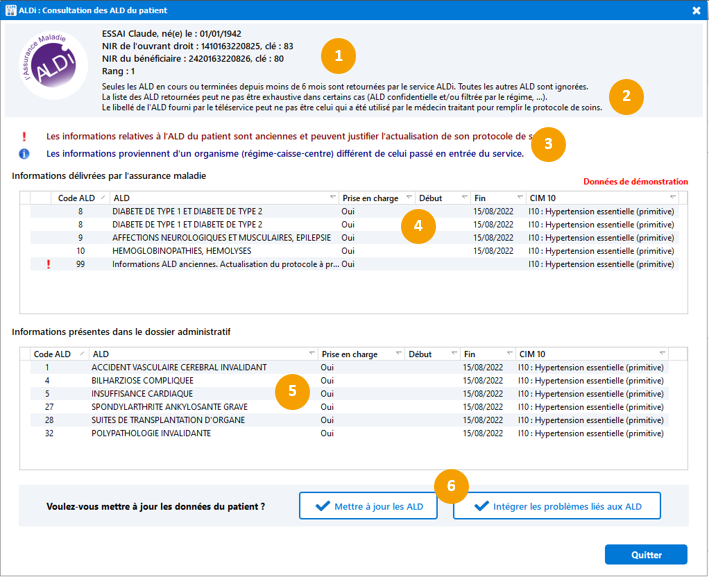709x577 pixels.
Task: Select row AFFECTIONS NEUROLOGIQUES ET MUSCULAIRES, EPILEPSIE
Action: pyautogui.click(x=354, y=238)
